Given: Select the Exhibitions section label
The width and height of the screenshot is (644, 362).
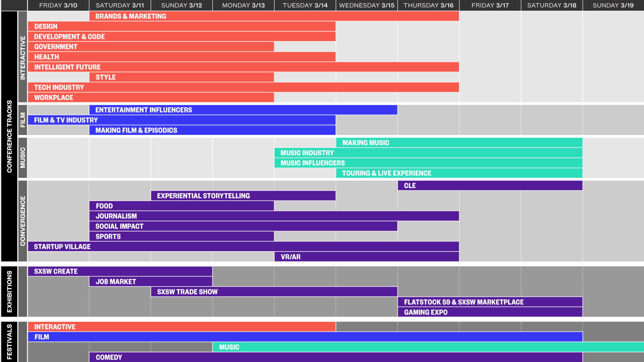Looking at the screenshot, I should tap(9, 292).
